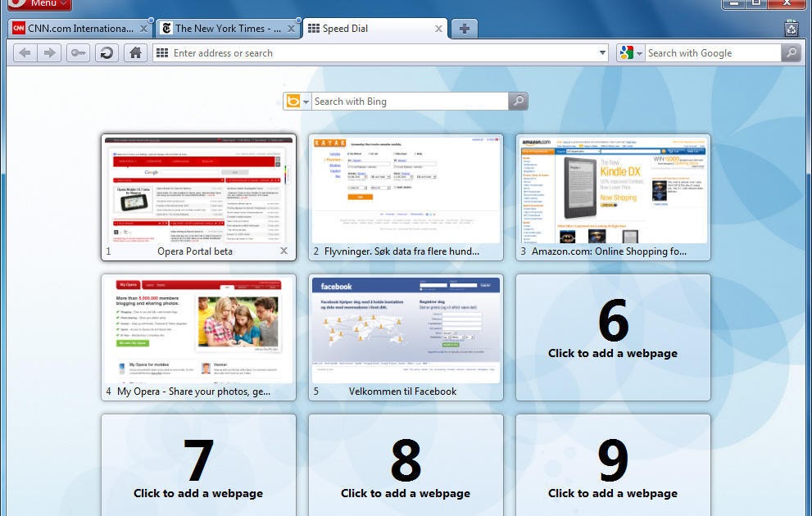This screenshot has height=516, width=812.
Task: Click the 'Amazon.com: Online Shopping fo...' caption
Action: point(609,251)
